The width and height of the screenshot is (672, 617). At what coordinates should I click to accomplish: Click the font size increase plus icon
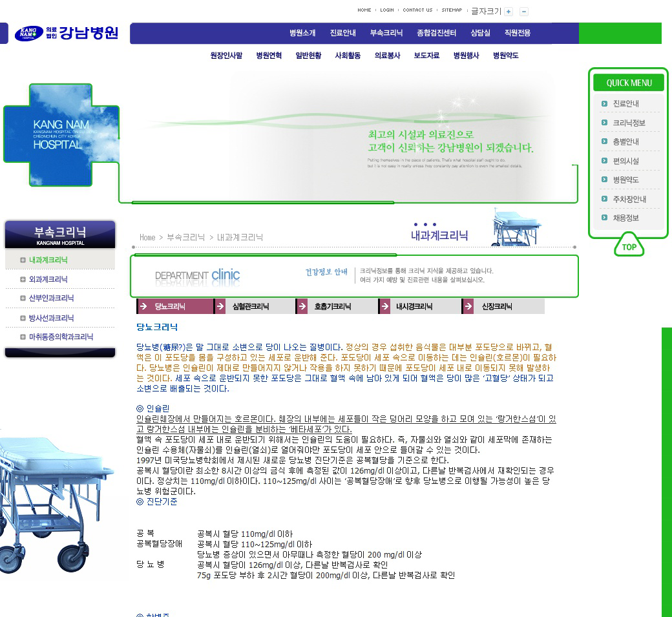point(509,12)
